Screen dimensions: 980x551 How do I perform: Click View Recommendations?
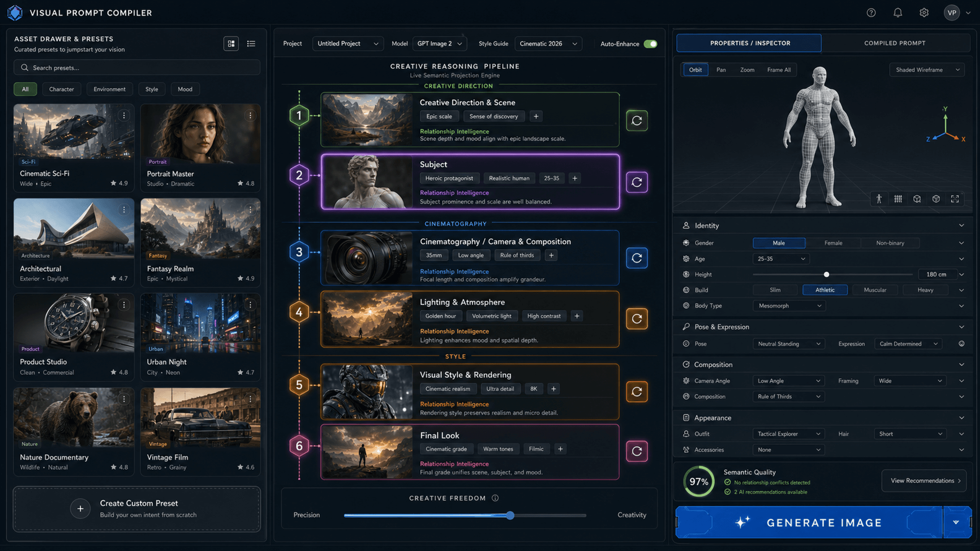[x=924, y=481]
